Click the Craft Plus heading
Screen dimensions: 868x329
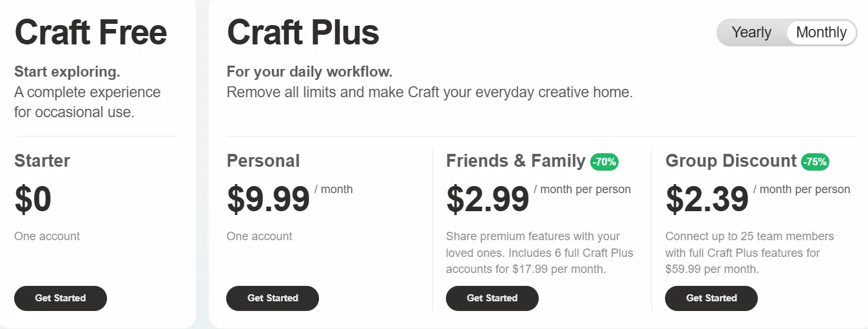point(303,32)
